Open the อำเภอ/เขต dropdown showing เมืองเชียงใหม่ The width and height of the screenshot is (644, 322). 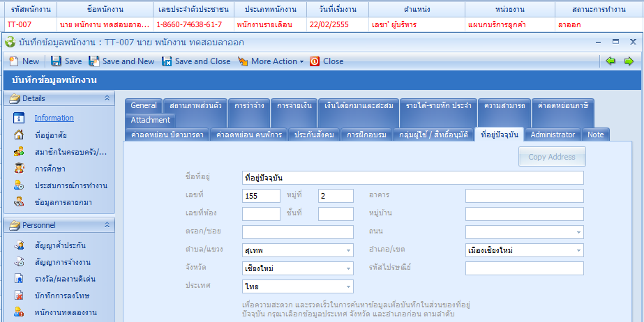click(578, 250)
